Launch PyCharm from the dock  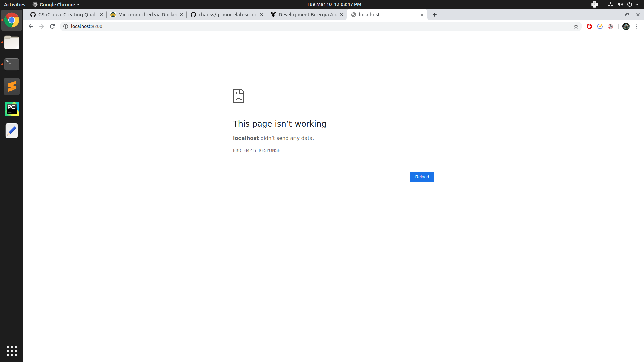(12, 109)
